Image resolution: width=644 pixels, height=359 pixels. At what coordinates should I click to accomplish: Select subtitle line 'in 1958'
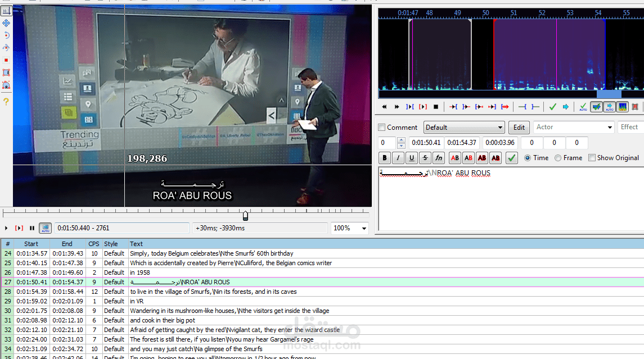[x=140, y=272]
